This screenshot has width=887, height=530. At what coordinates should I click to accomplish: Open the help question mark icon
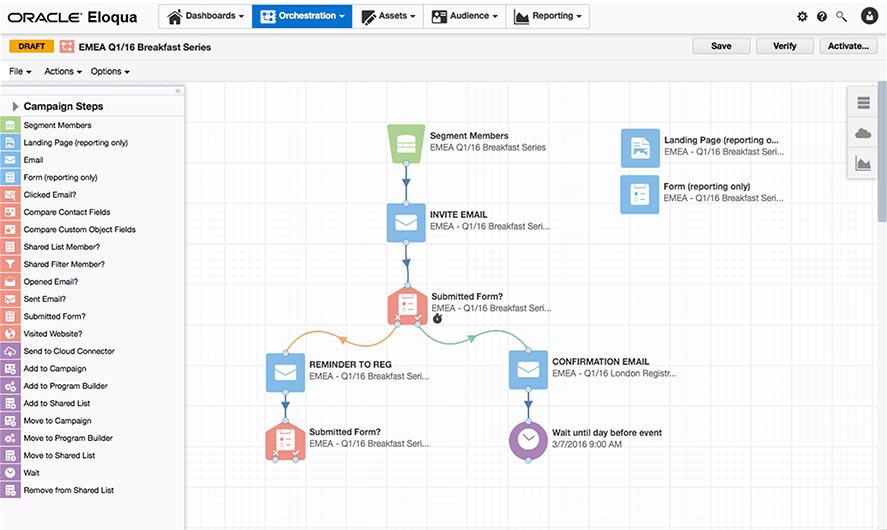[x=822, y=16]
